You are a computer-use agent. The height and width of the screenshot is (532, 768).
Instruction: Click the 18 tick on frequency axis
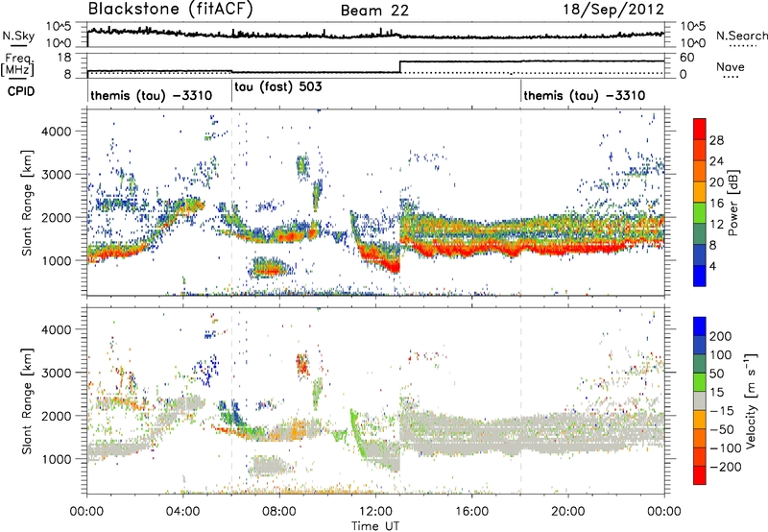(64, 58)
